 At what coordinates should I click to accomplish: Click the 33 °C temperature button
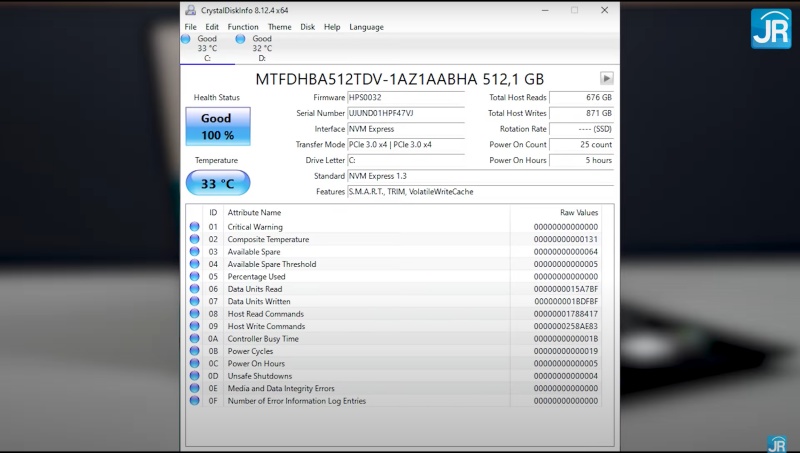click(x=217, y=183)
